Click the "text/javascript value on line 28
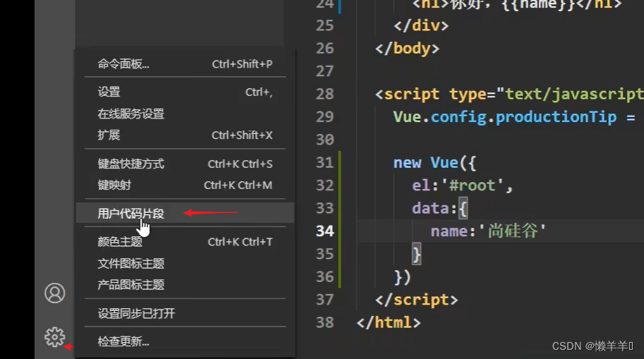 click(x=570, y=95)
